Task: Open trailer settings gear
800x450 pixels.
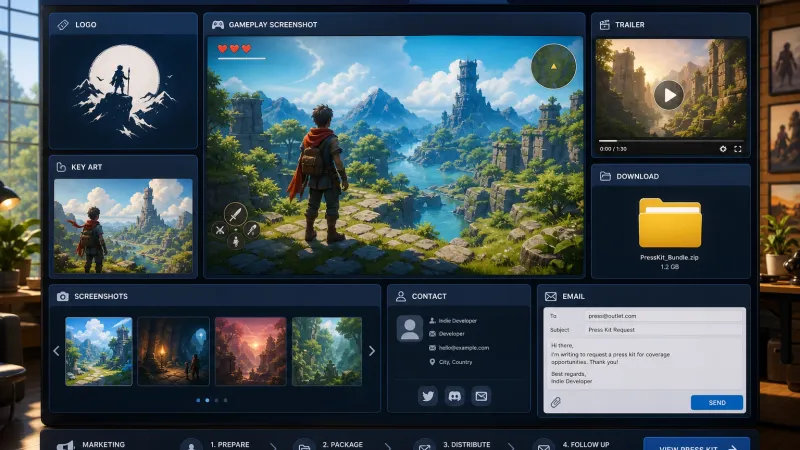Action: (723, 149)
